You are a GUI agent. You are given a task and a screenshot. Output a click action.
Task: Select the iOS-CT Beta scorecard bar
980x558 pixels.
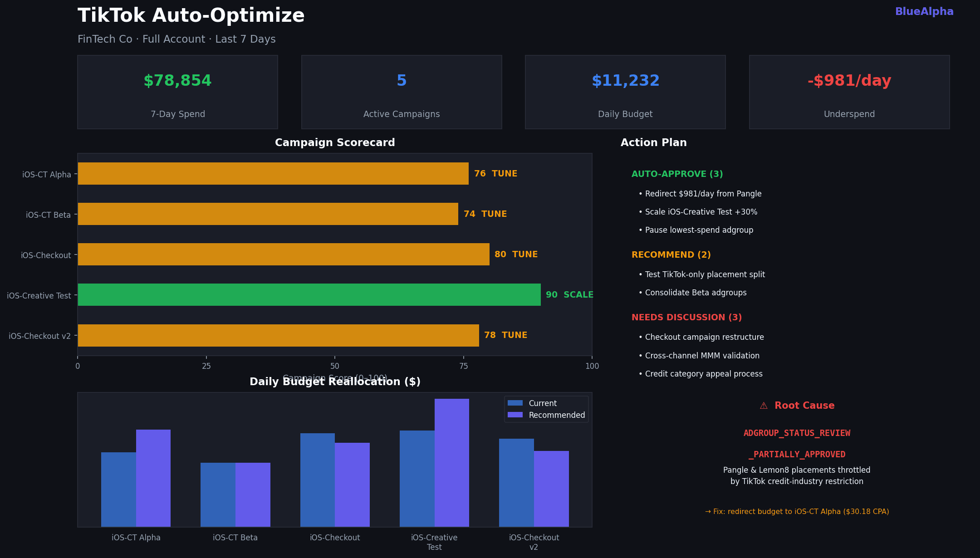click(x=268, y=214)
